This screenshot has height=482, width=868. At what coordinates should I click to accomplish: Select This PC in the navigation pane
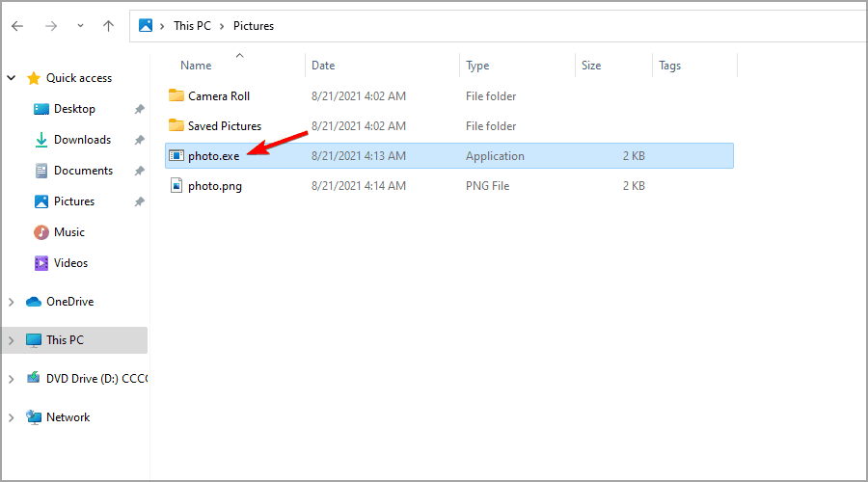pos(65,339)
